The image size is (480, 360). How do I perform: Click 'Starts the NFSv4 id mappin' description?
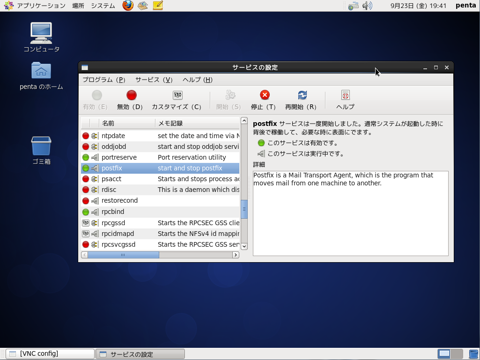(x=198, y=234)
